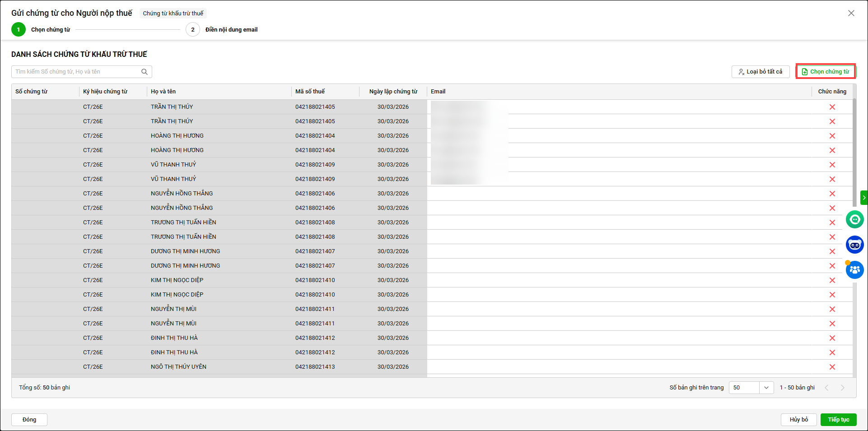The width and height of the screenshot is (868, 431).
Task: Click Loại bỏ tất cả button
Action: (x=760, y=72)
